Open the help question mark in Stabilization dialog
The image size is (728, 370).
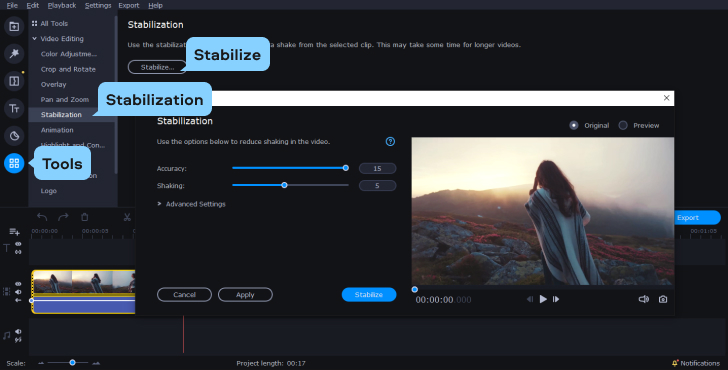[x=390, y=142]
